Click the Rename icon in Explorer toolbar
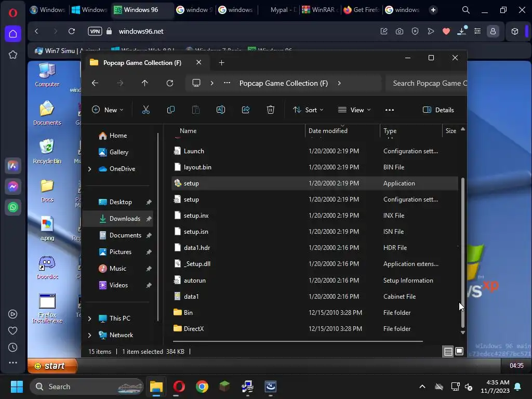Viewport: 532px width, 399px height. click(x=220, y=110)
